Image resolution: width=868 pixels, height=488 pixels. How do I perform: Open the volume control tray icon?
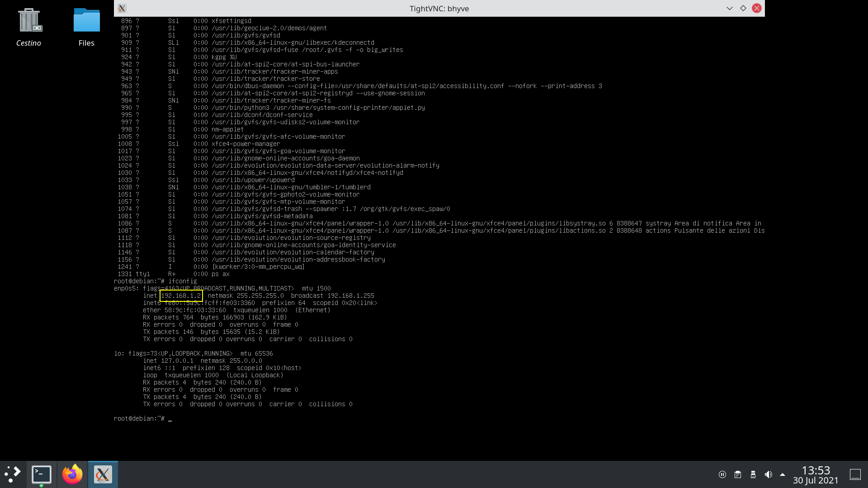coord(768,474)
